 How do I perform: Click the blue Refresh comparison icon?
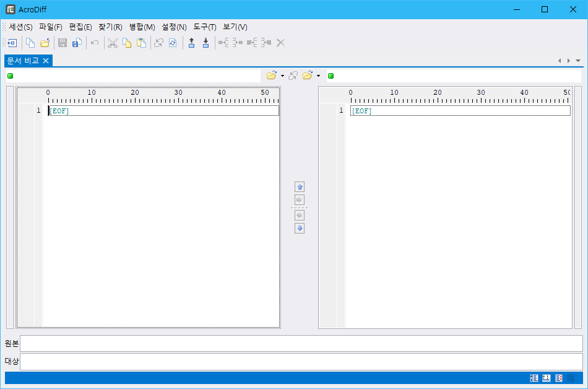(173, 43)
